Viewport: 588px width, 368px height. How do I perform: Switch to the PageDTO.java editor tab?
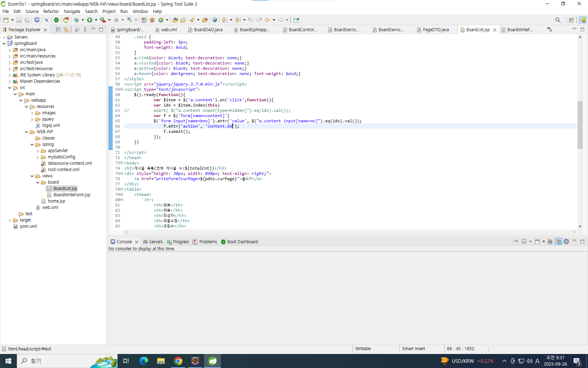(x=433, y=30)
